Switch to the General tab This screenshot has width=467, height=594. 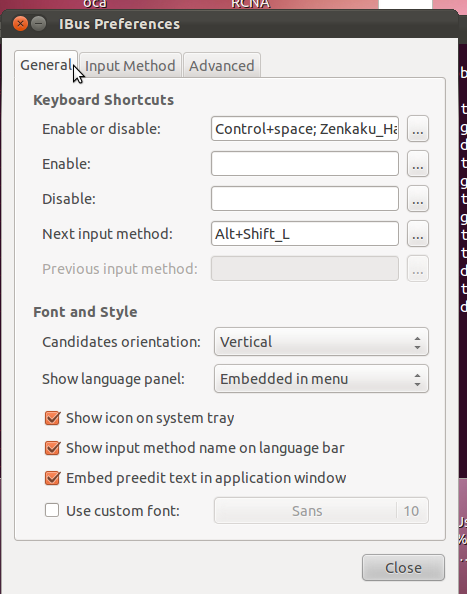click(x=46, y=65)
